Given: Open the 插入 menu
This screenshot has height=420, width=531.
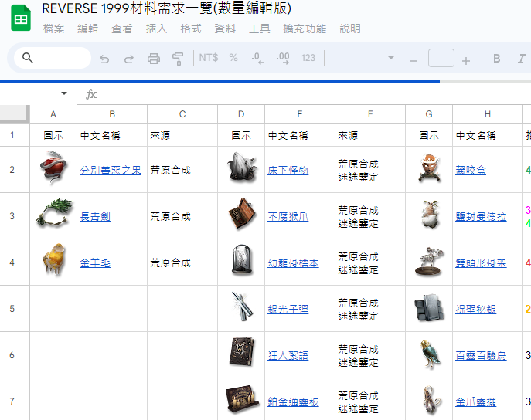Looking at the screenshot, I should tap(156, 29).
